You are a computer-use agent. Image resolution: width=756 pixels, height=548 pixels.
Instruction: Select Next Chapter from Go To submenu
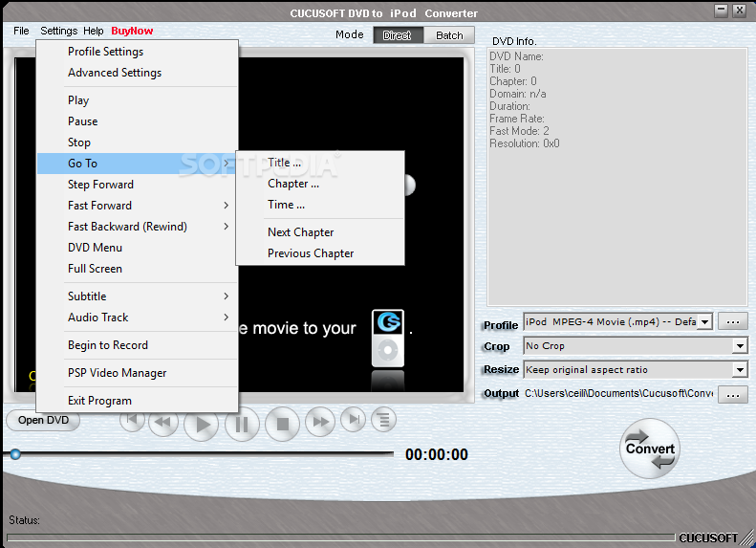(x=300, y=232)
